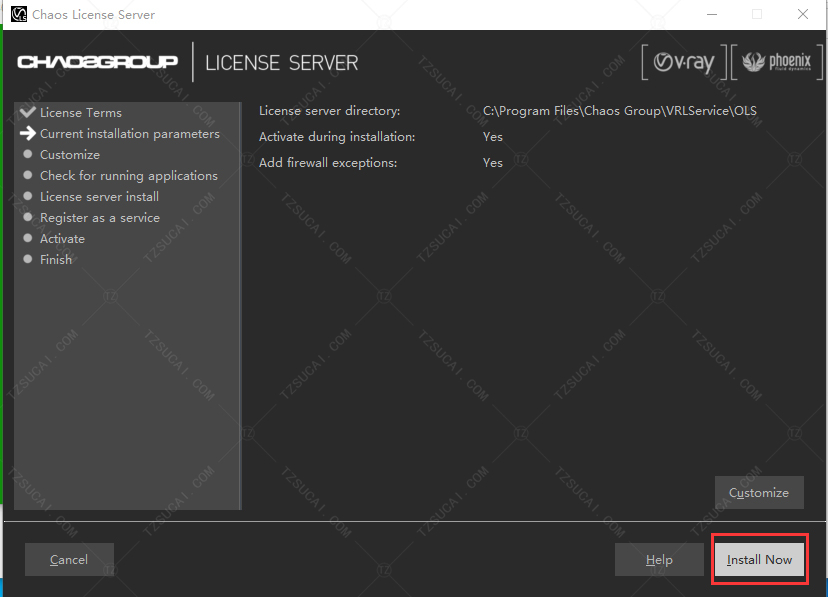Click the License Terms checkmark icon
Viewport: 828px width, 597px height.
click(x=27, y=112)
